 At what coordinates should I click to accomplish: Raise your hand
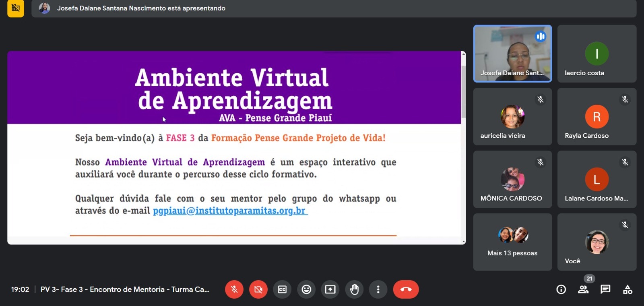[354, 289]
